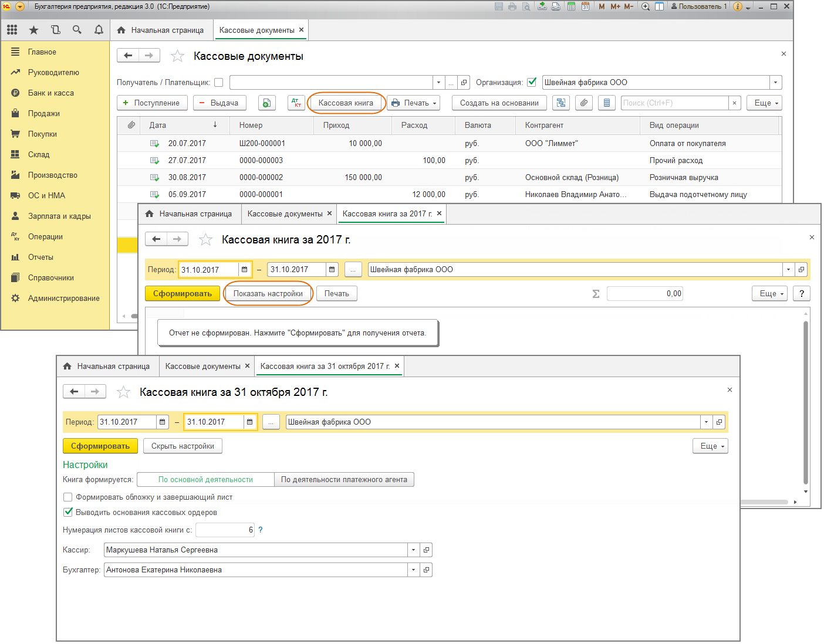Click the search magnifier icon
Viewport: 824px width, 644px height.
tap(77, 30)
